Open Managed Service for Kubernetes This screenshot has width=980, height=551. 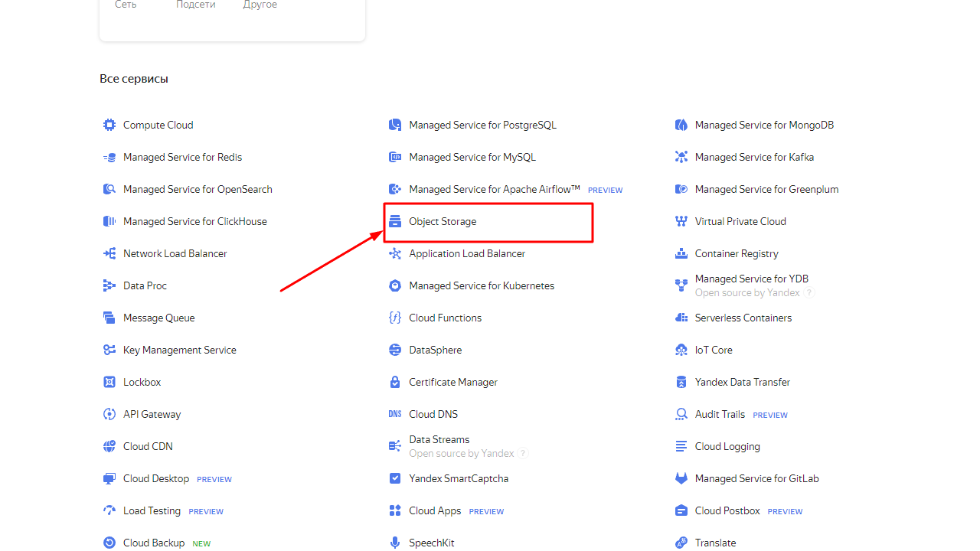(482, 285)
